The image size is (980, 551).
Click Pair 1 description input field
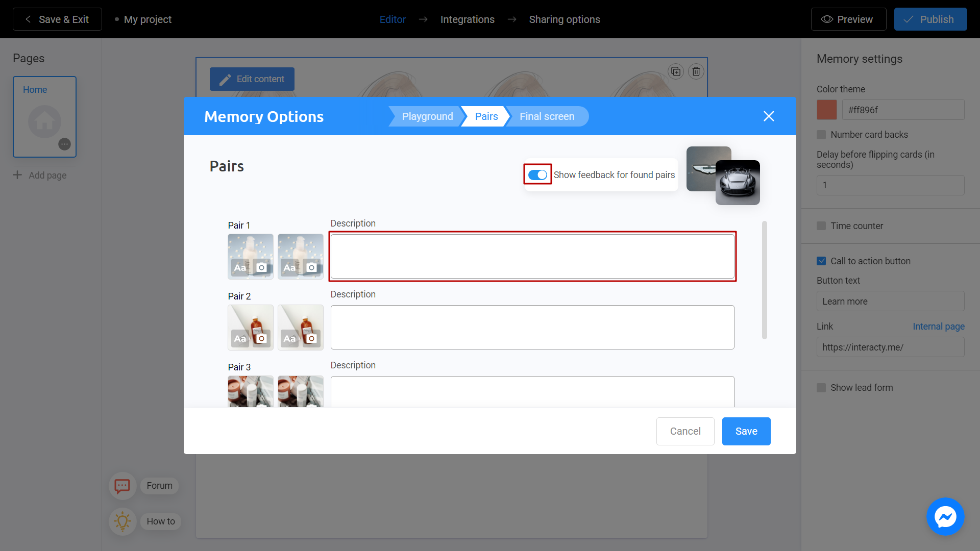[x=532, y=256]
